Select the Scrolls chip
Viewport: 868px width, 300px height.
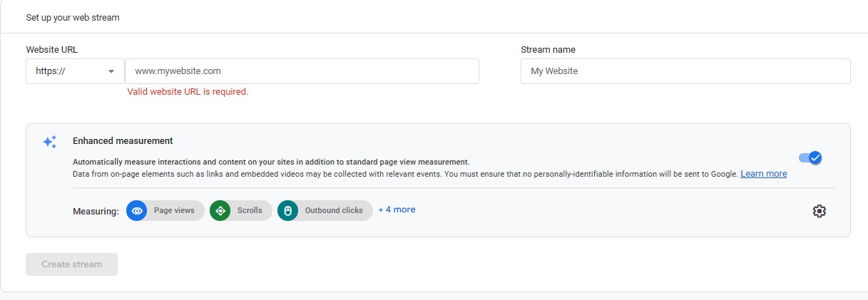pyautogui.click(x=241, y=211)
